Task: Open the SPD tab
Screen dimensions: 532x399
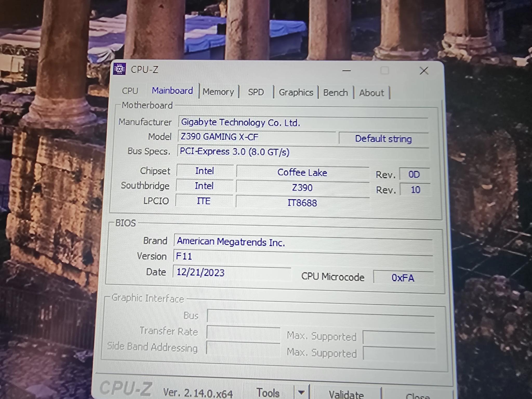Action: click(256, 92)
